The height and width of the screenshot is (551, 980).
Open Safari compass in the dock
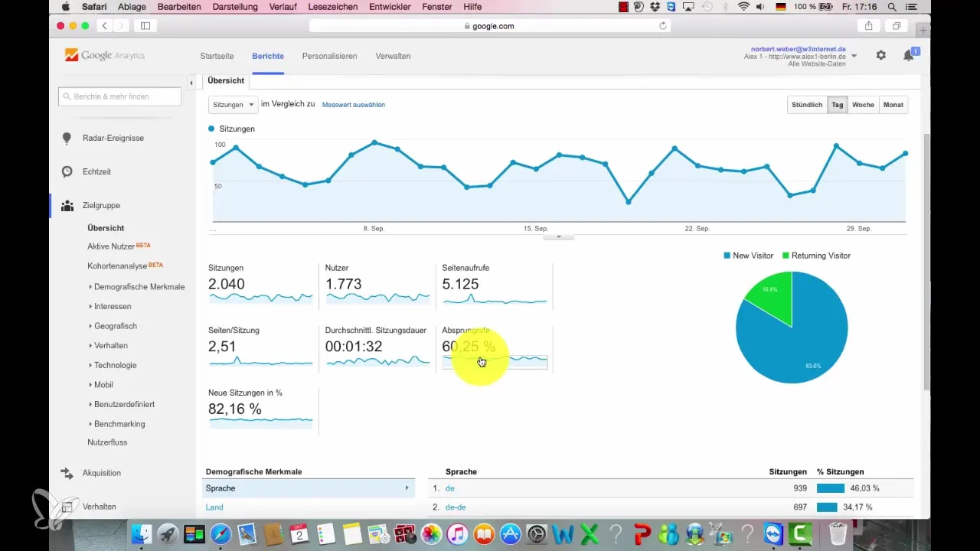click(220, 533)
